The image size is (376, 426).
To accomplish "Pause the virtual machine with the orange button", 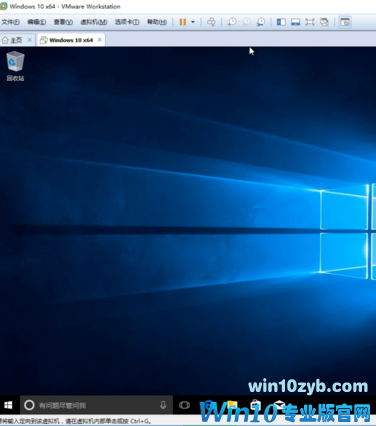I will [x=183, y=22].
